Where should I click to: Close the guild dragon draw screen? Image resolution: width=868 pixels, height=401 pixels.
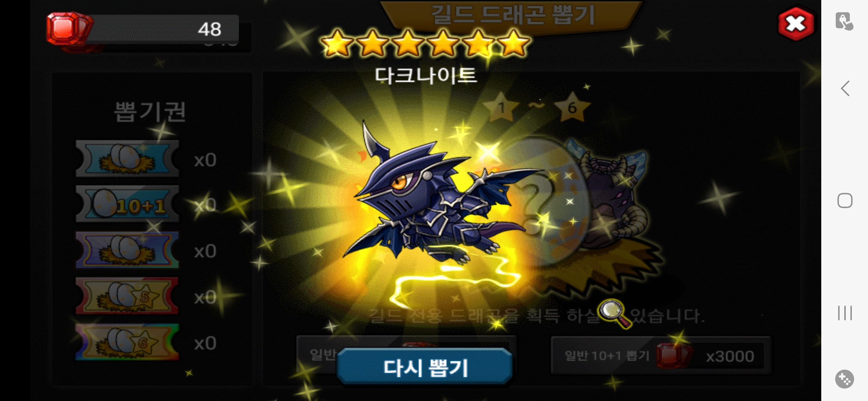click(796, 24)
